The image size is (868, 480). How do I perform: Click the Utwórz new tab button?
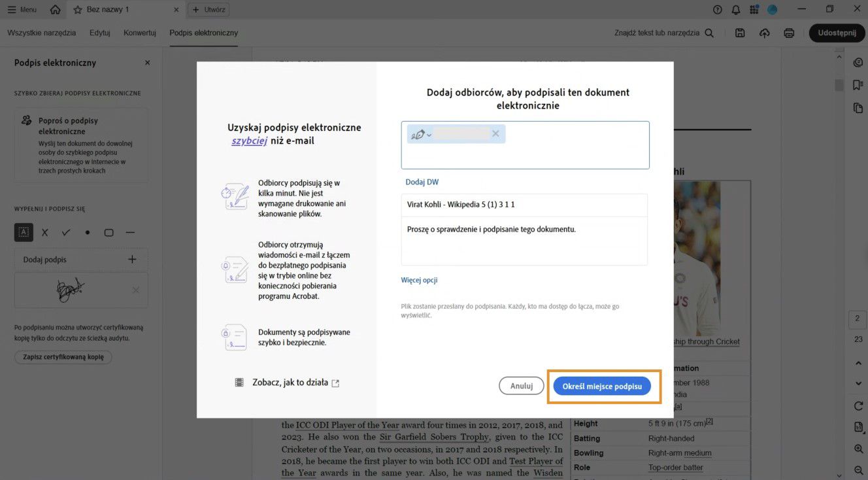[208, 10]
